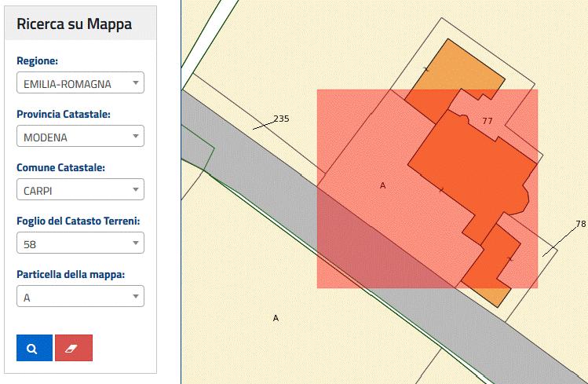Image resolution: width=588 pixels, height=384 pixels.
Task: Open the Foglio del Catasto Terreni dropdown
Action: [80, 243]
